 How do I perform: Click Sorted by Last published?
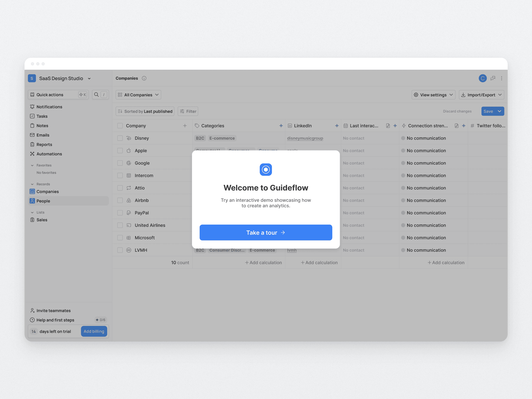[145, 111]
